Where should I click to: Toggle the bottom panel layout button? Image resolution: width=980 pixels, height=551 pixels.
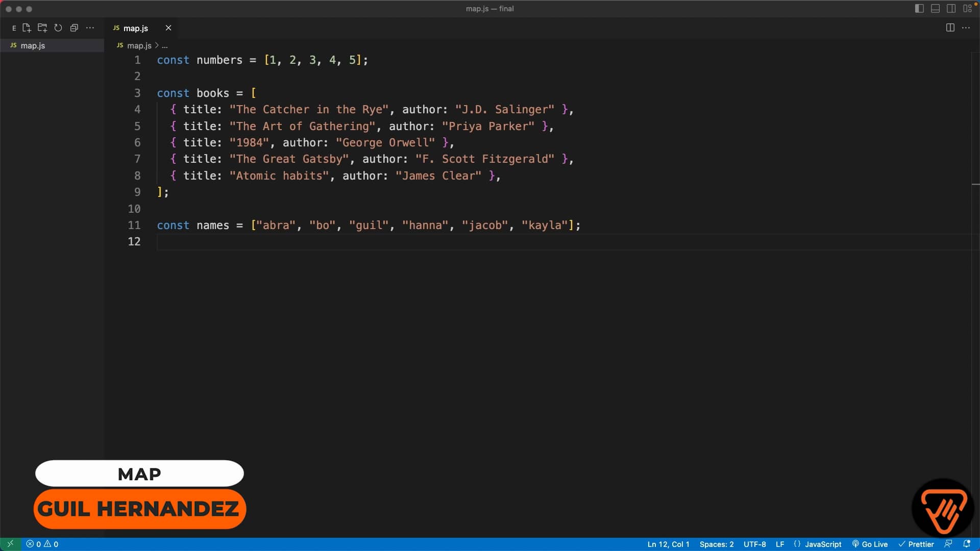[x=935, y=9]
